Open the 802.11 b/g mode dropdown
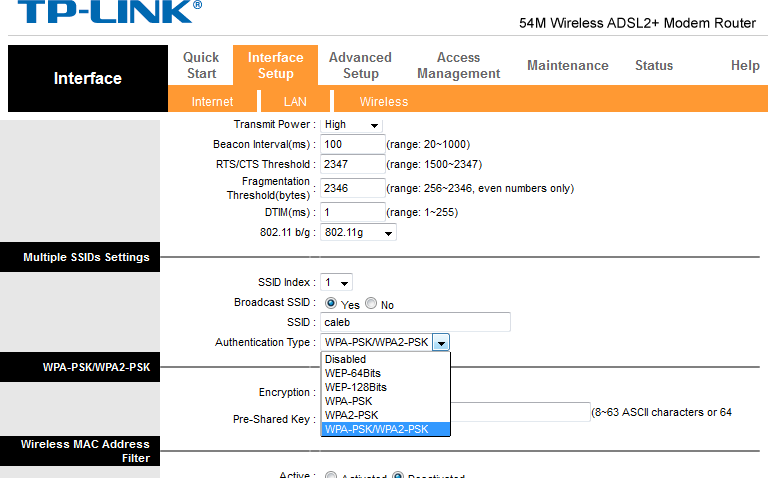 pyautogui.click(x=358, y=233)
